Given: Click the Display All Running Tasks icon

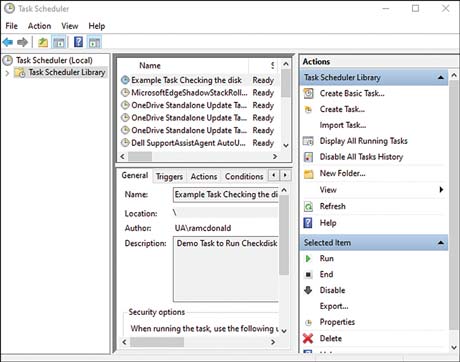Looking at the screenshot, I should [308, 141].
